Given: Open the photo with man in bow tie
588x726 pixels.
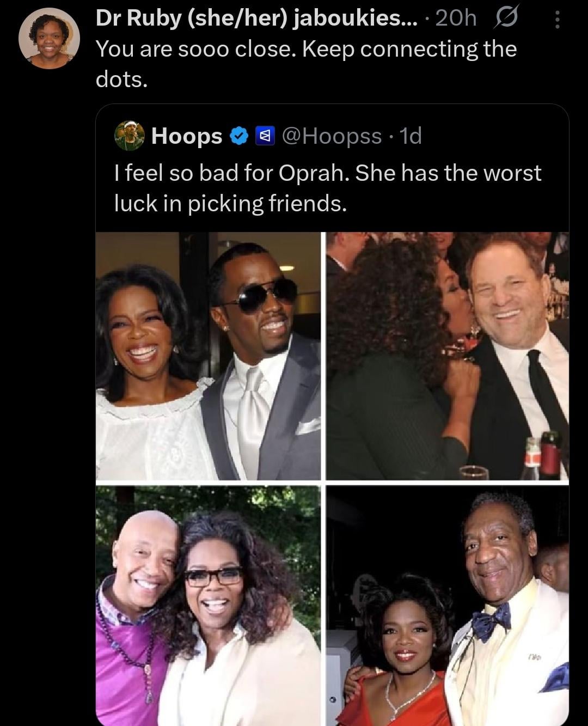Looking at the screenshot, I should tap(448, 606).
